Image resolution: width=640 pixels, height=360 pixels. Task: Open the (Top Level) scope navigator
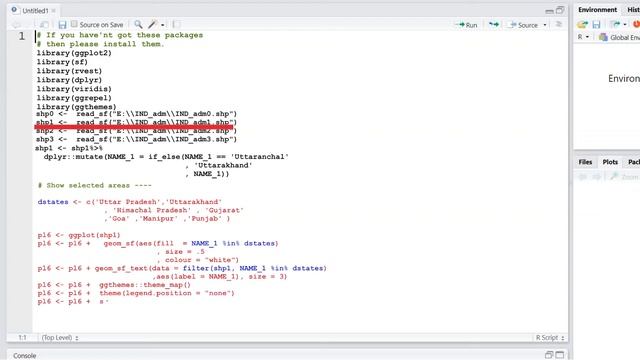coord(60,338)
